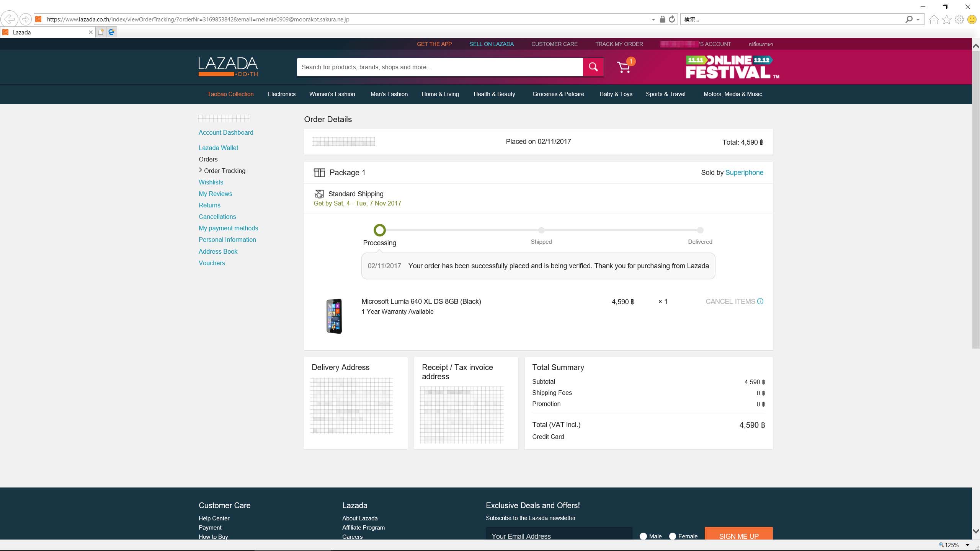Open My payment methods
Viewport: 980px width, 551px height.
point(228,228)
